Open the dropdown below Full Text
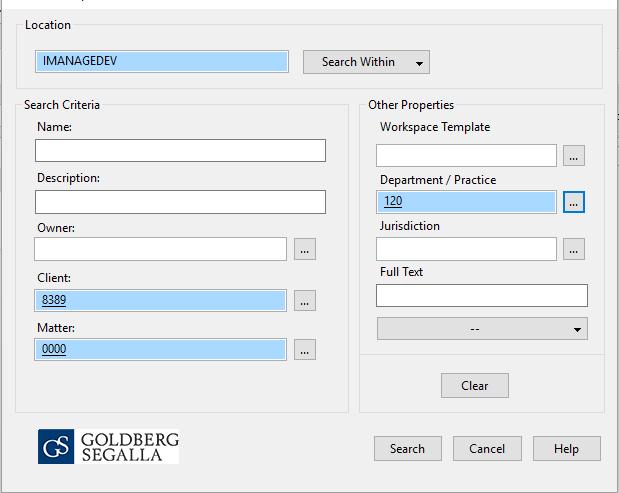 click(x=481, y=329)
